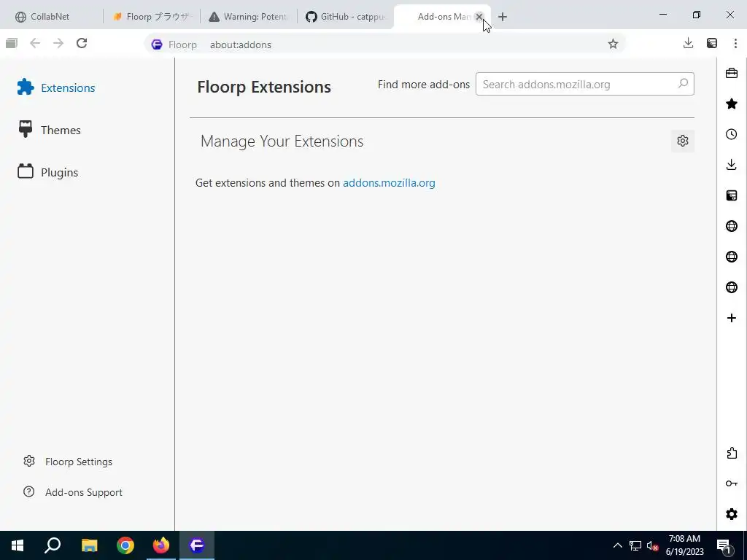
Task: Follow the addons.mozilla.org link
Action: coord(389,183)
